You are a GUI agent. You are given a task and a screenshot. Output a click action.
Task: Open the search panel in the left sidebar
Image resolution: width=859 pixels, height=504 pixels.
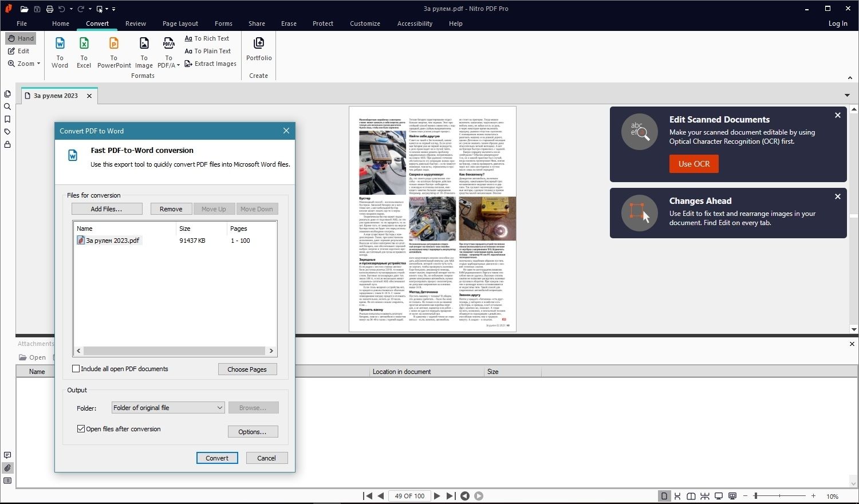pos(7,106)
